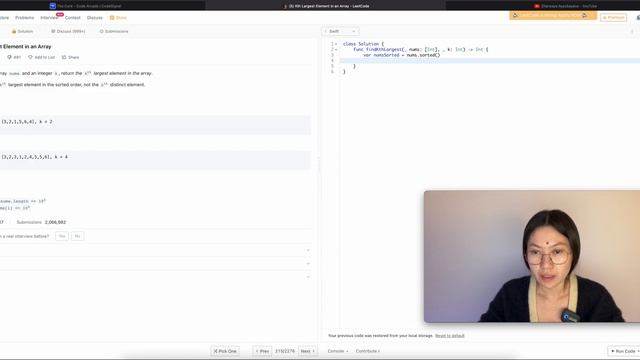Click the code line var numsSorted
Viewport: 640px width, 360px height.
pos(402,55)
